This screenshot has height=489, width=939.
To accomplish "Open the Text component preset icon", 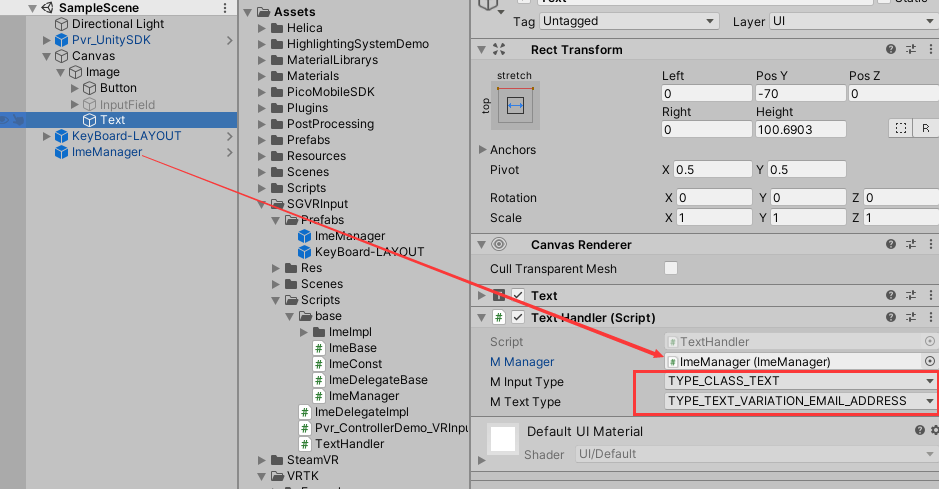I will [911, 295].
